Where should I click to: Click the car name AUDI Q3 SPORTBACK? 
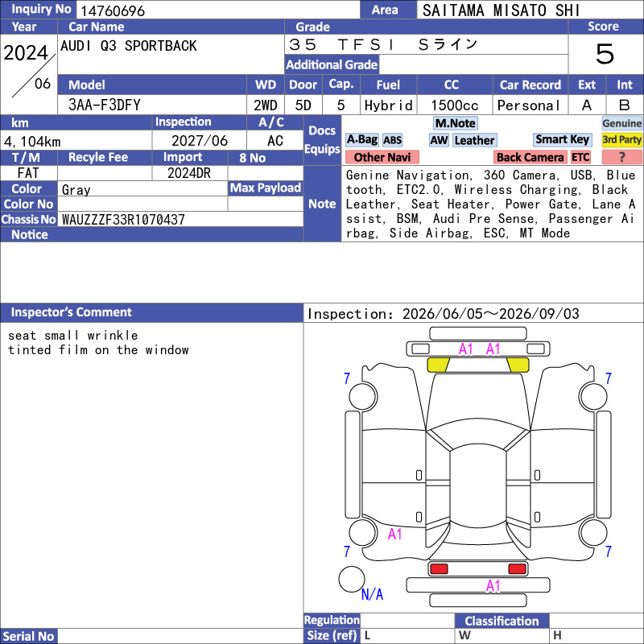(x=129, y=46)
